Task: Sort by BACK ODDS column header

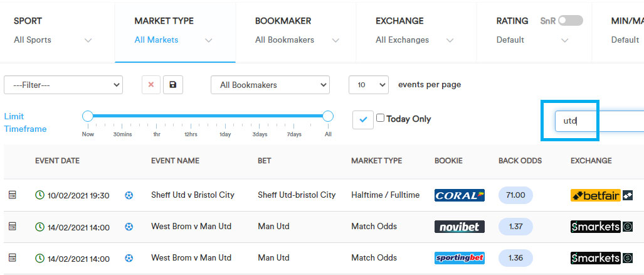Action: [x=520, y=161]
